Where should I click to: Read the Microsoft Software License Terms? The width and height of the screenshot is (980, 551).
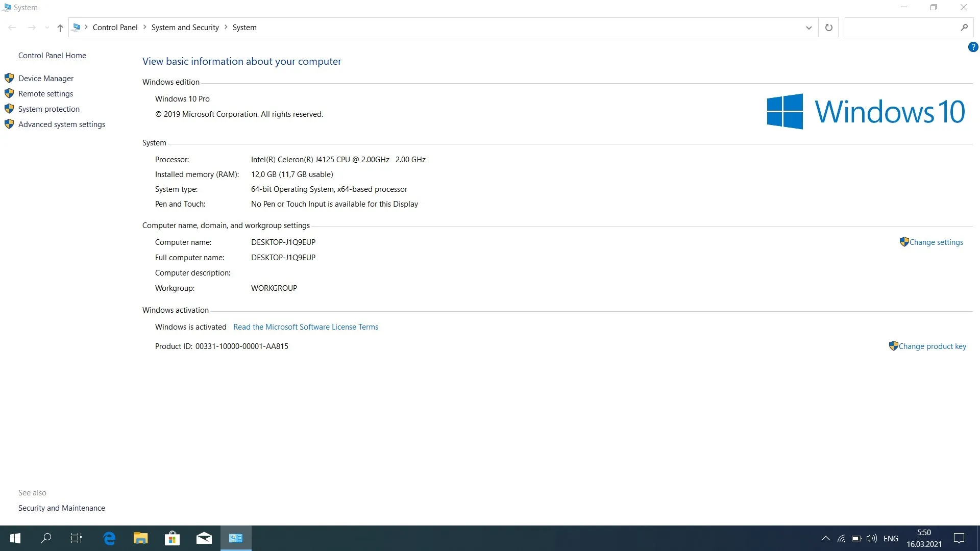306,327
